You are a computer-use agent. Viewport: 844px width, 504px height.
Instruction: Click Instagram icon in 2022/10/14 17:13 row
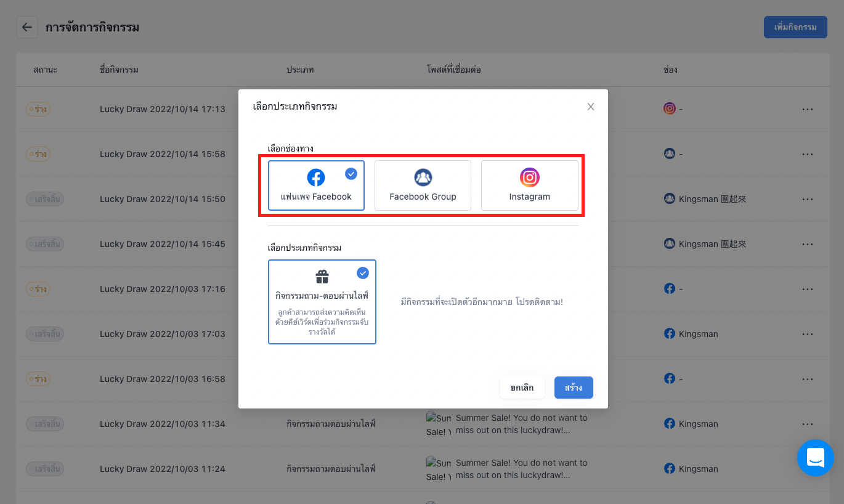[x=670, y=108]
